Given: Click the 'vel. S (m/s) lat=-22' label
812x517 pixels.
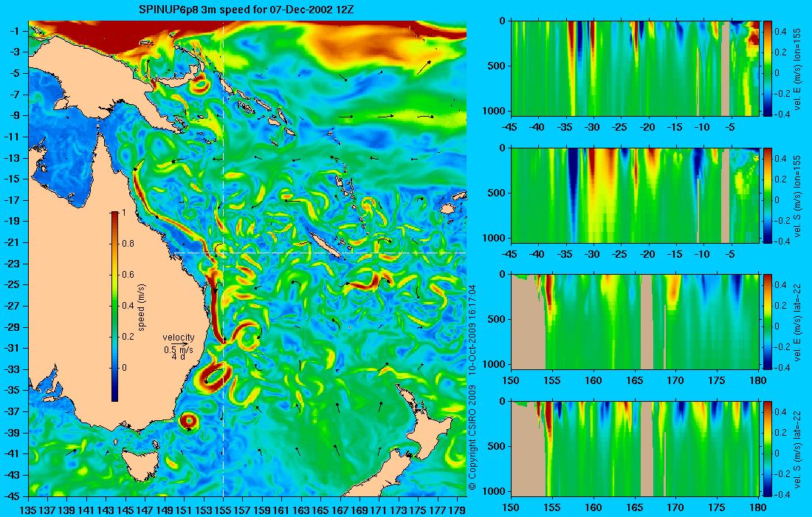Looking at the screenshot, I should tap(797, 448).
